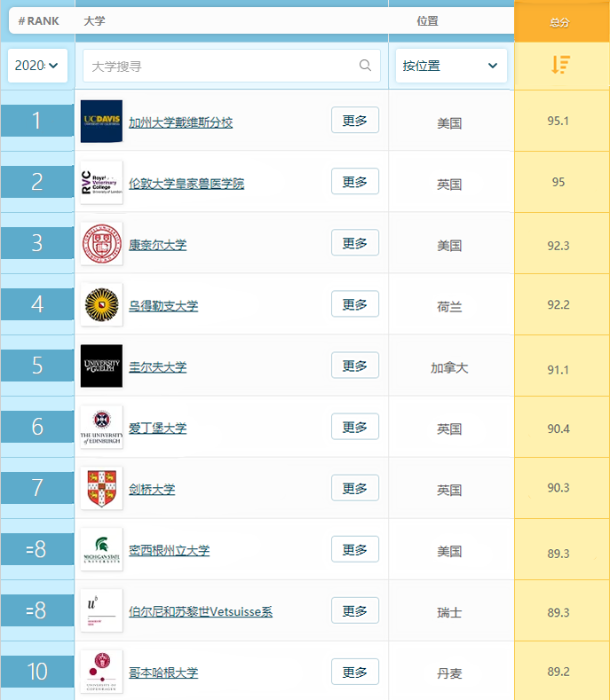Open the 圭尔夫大学 link

[x=158, y=367]
